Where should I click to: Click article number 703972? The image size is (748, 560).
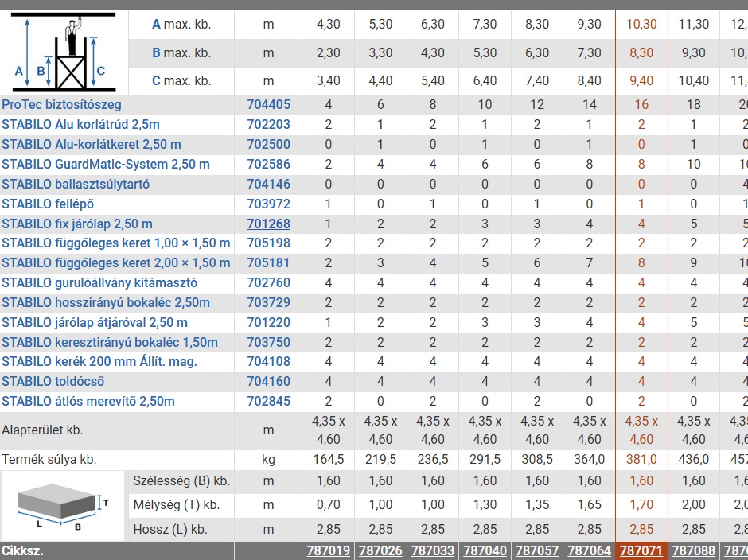269,204
